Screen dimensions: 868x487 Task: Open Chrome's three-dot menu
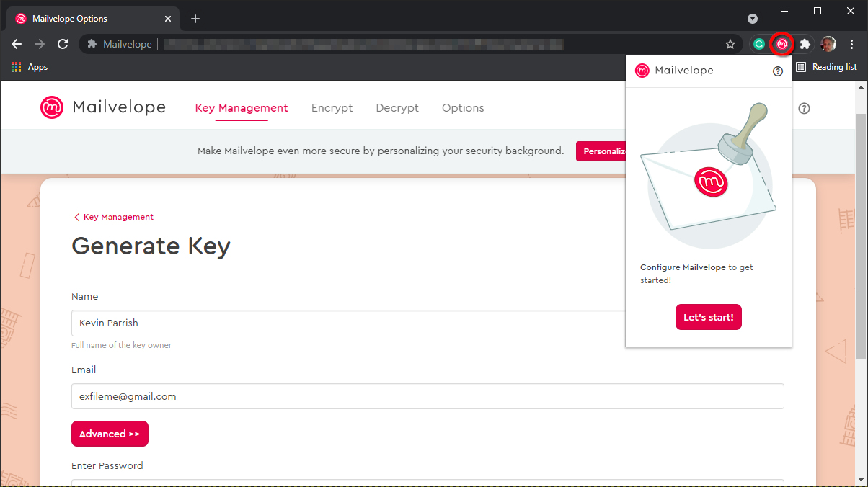(851, 44)
